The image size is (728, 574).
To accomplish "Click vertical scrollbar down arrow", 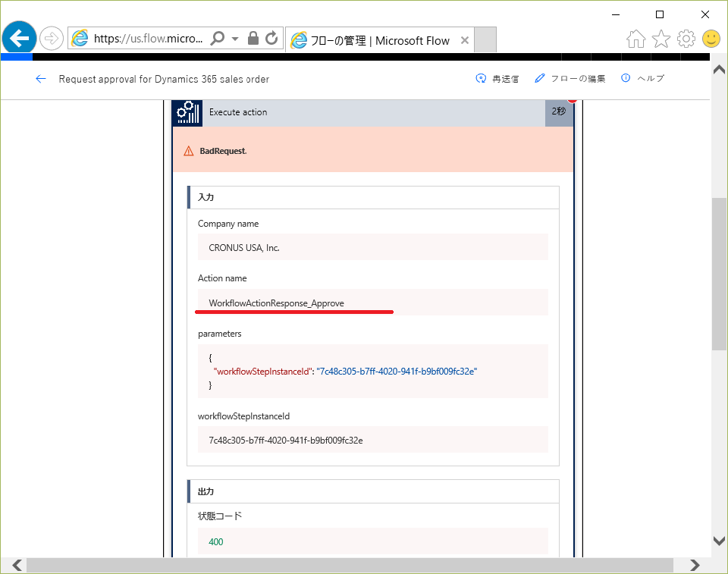I will pyautogui.click(x=719, y=541).
